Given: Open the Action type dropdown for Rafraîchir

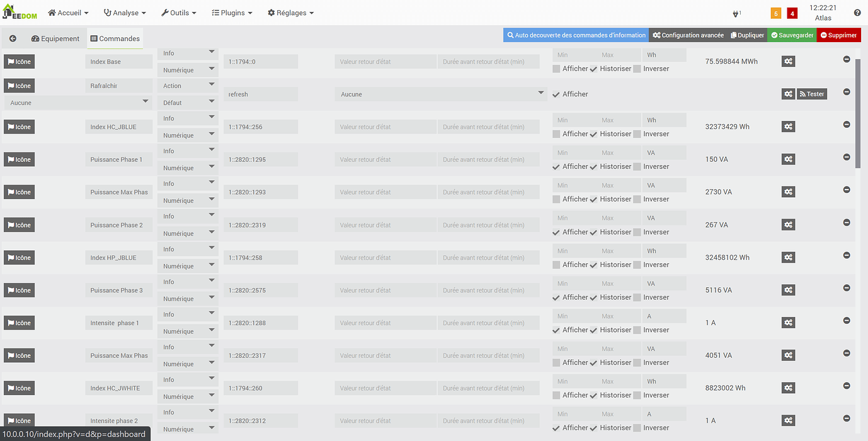Looking at the screenshot, I should [x=188, y=86].
